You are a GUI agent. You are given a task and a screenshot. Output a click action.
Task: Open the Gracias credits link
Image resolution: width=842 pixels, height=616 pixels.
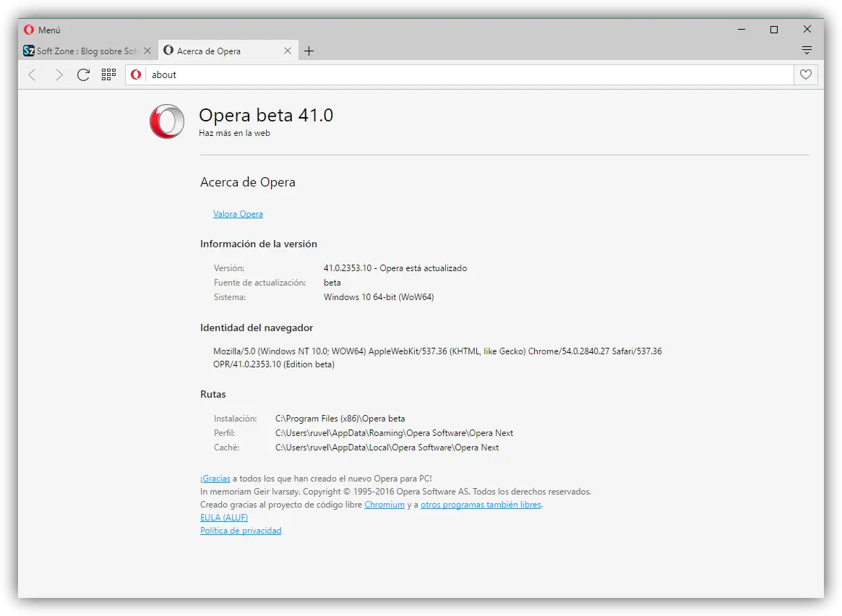coord(216,479)
